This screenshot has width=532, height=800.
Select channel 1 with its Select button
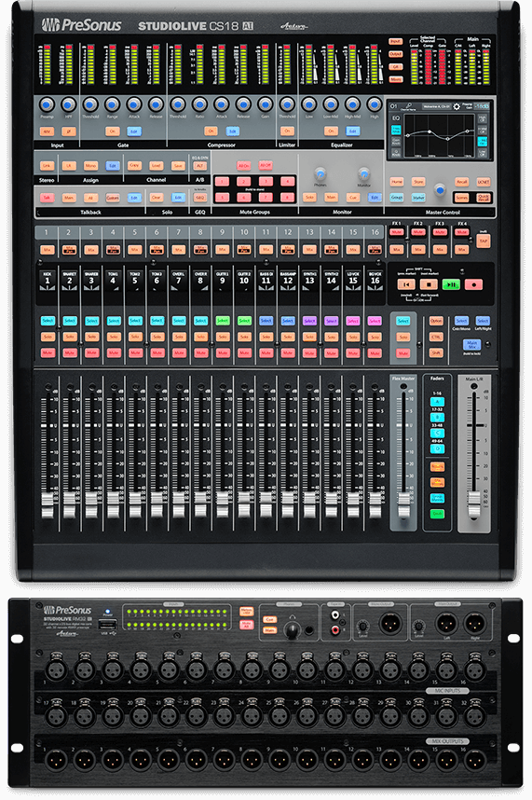click(48, 321)
